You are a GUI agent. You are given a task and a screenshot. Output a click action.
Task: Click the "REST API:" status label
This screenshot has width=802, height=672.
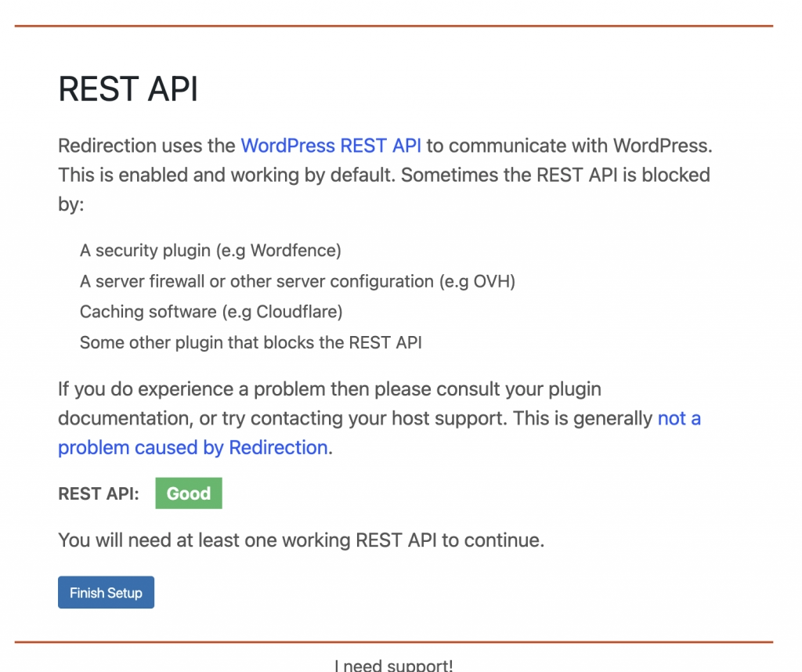click(x=96, y=493)
